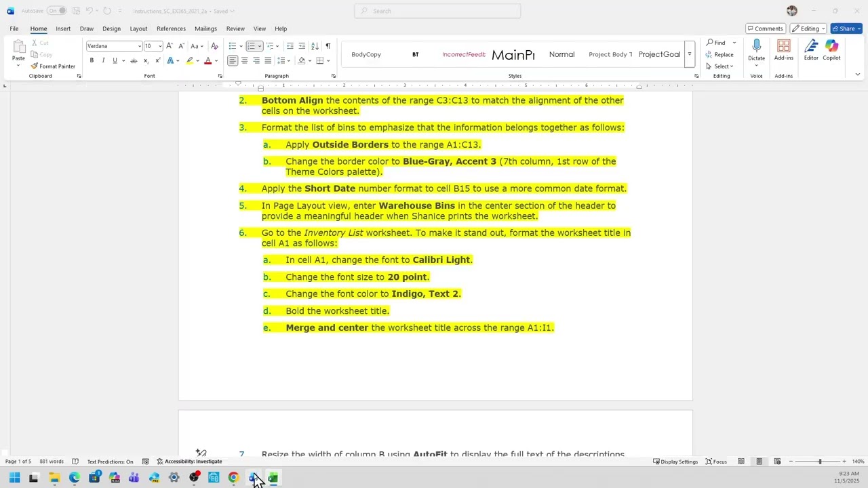Apply the Normal style
This screenshot has height=488, width=868.
tap(561, 54)
